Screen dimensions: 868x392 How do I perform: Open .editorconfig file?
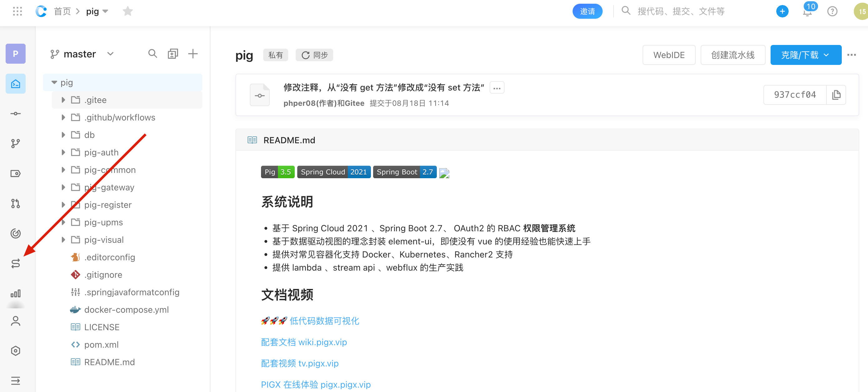110,257
